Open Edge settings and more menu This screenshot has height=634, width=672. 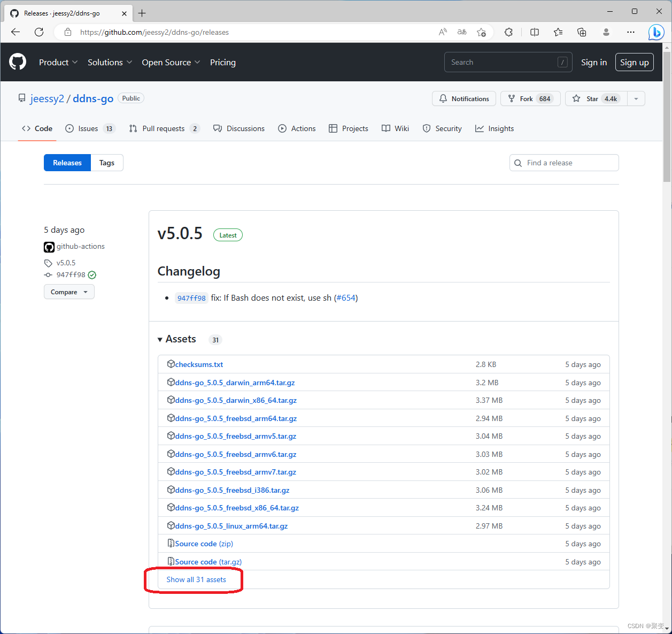[631, 32]
